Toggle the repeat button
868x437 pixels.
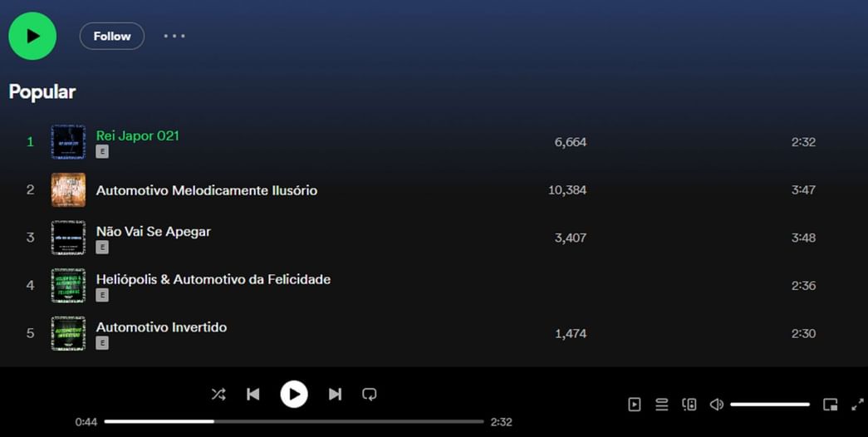pyautogui.click(x=370, y=394)
